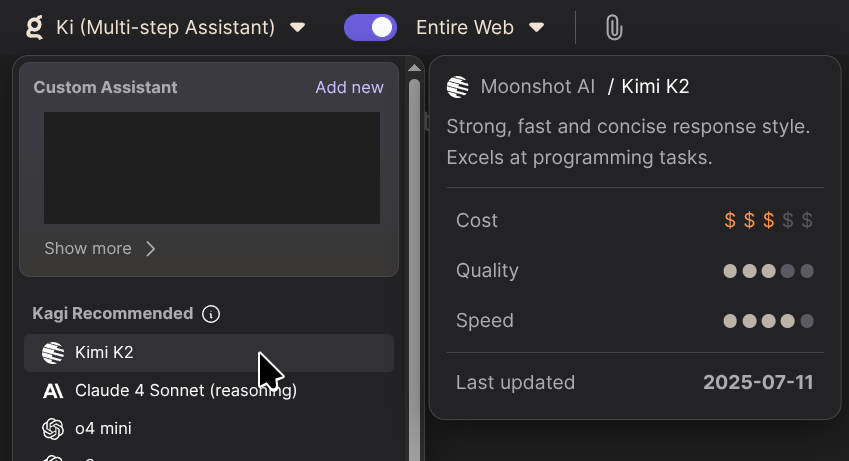This screenshot has height=461, width=849.
Task: Pick the o4 mini model entry
Action: (103, 428)
